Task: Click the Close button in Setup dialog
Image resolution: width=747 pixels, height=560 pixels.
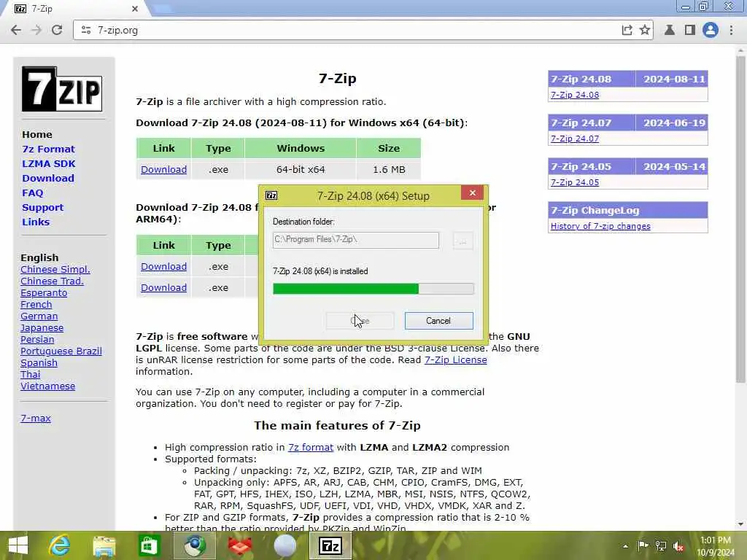Action: coord(360,321)
